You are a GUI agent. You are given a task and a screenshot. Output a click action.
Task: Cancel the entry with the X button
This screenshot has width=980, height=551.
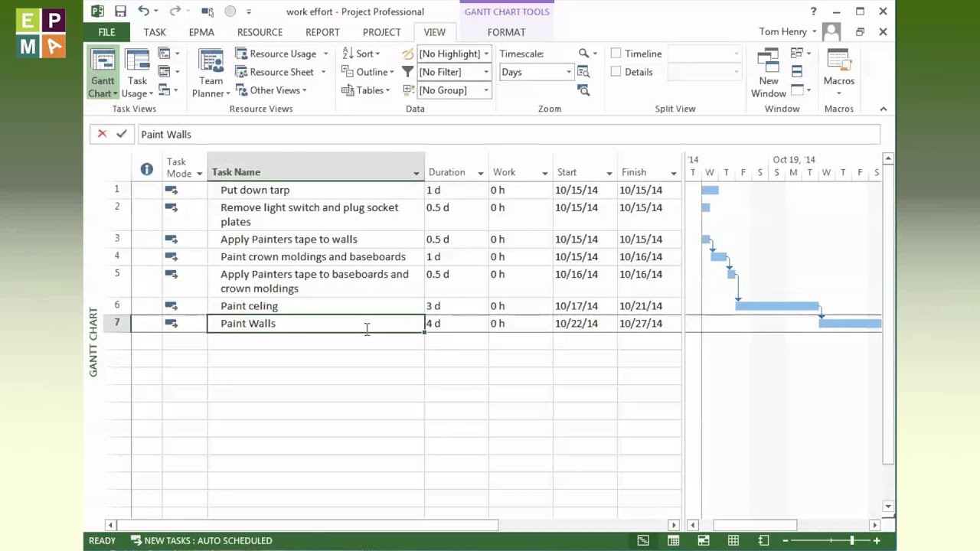click(x=102, y=134)
